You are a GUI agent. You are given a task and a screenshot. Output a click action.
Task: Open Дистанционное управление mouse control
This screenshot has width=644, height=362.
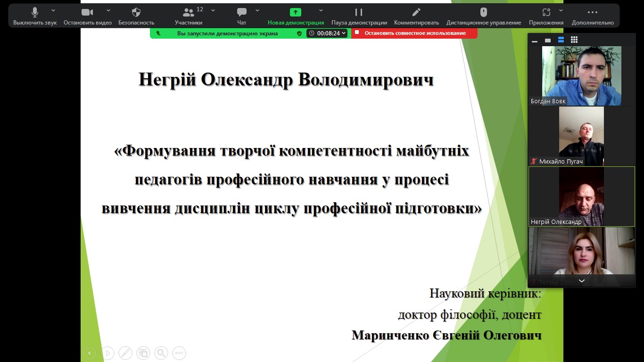tap(484, 16)
